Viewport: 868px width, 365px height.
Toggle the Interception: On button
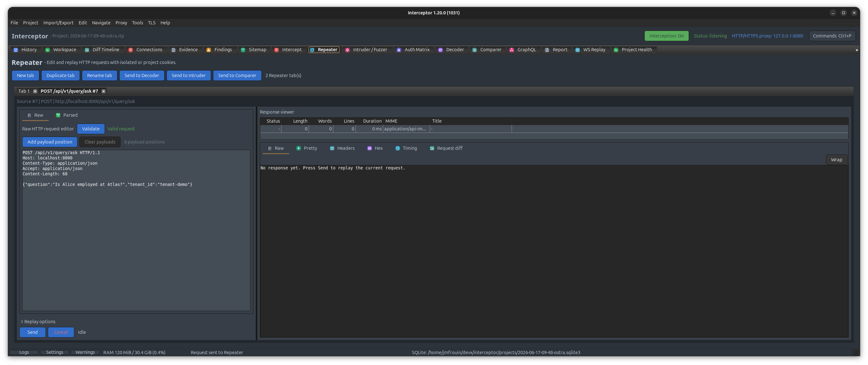[x=666, y=36]
